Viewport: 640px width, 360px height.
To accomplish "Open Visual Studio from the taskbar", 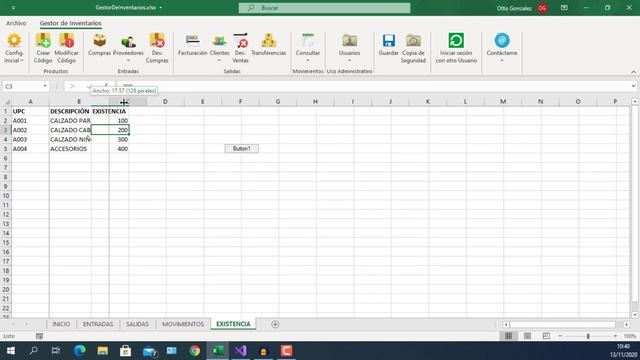I will [240, 351].
